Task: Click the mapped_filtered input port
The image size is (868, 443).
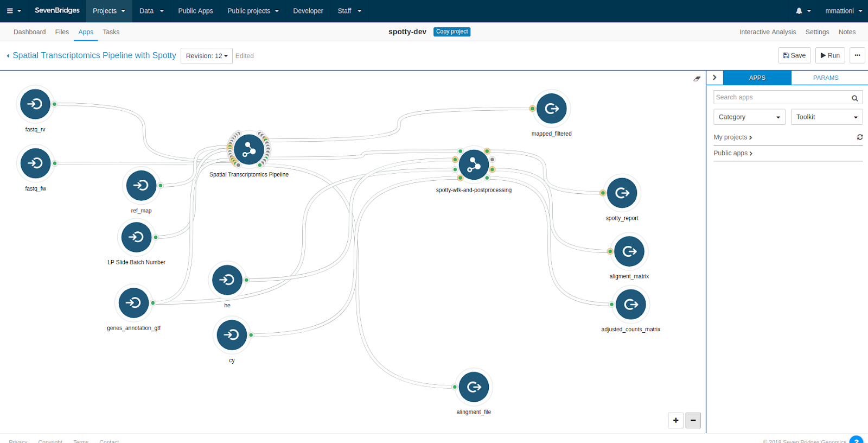Action: (x=532, y=109)
